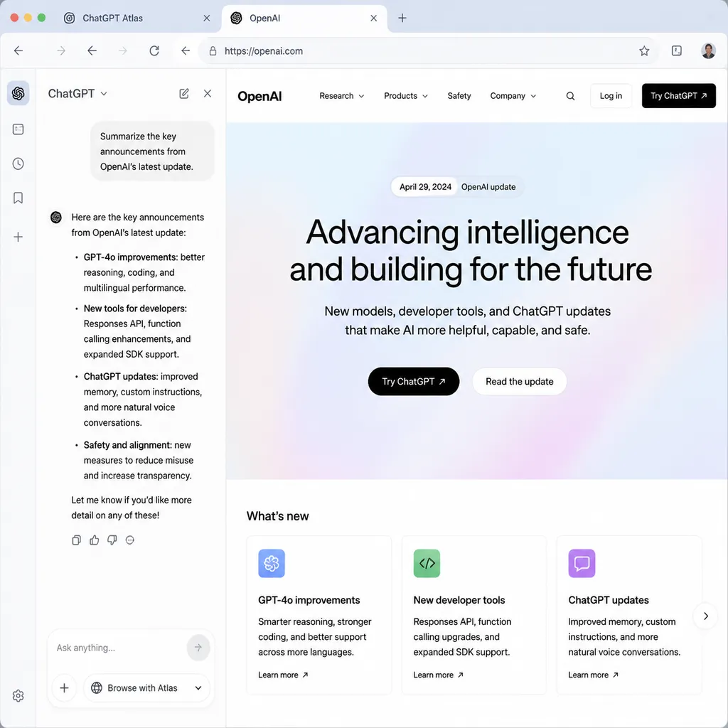Click the hero Try ChatGPT button

(414, 381)
